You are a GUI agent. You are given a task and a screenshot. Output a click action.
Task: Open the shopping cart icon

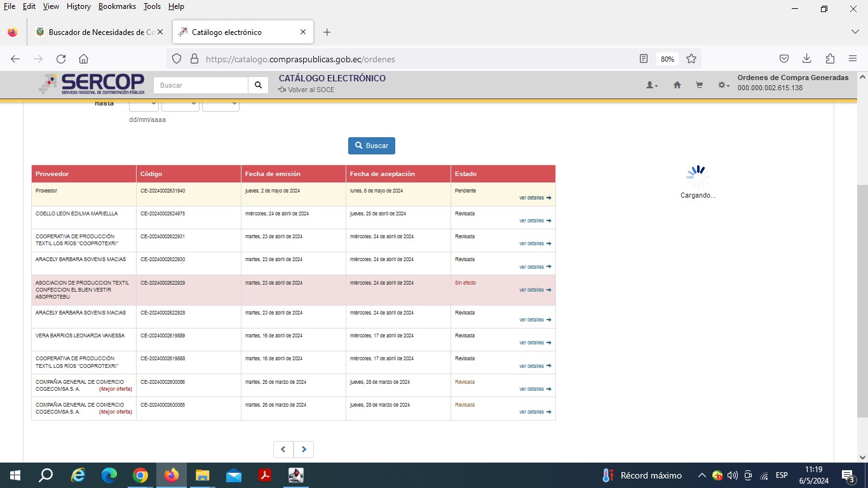(x=699, y=85)
